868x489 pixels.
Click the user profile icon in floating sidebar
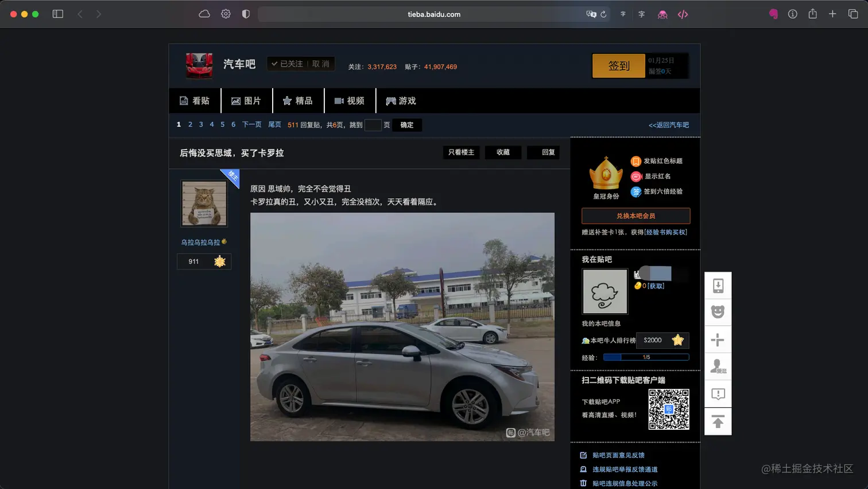point(718,367)
